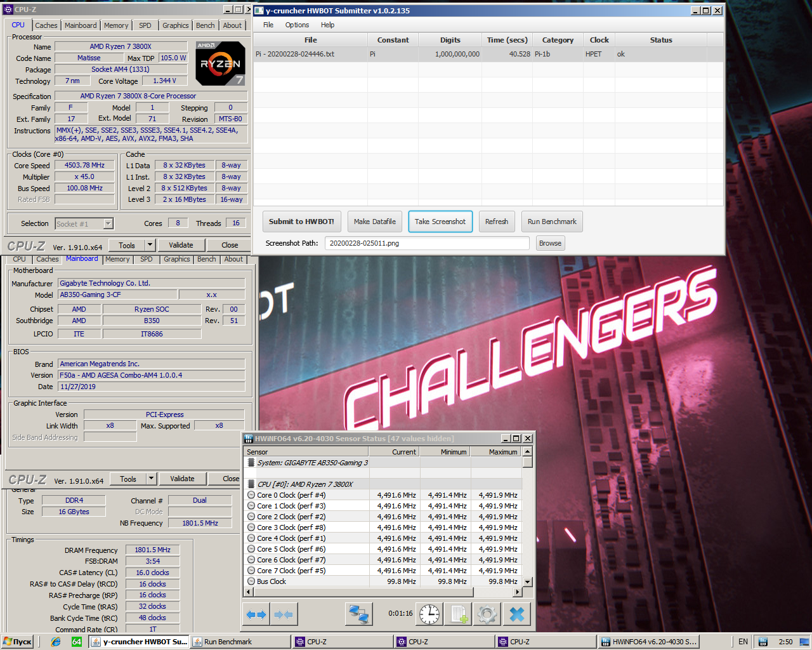
Task: Switch to Caches tab in top CPU-Z window
Action: [46, 25]
